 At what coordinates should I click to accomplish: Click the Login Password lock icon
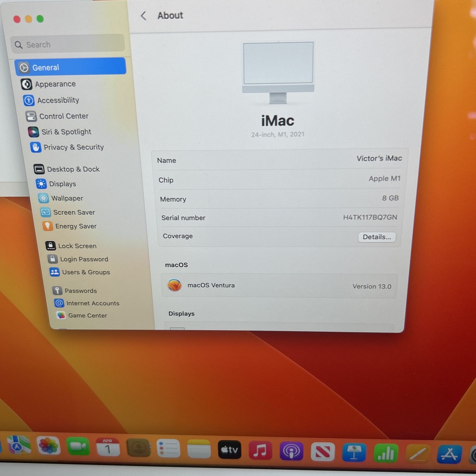tap(53, 259)
